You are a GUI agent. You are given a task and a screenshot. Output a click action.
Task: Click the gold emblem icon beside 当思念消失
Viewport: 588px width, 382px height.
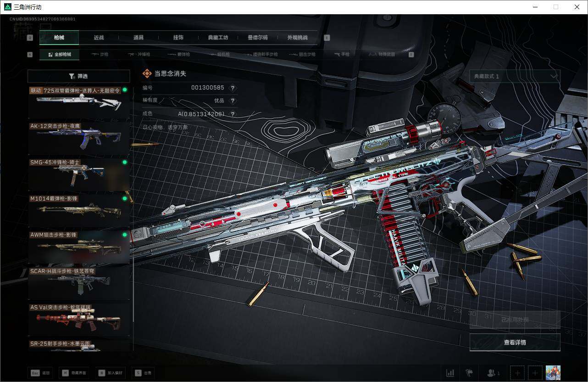[x=147, y=73]
